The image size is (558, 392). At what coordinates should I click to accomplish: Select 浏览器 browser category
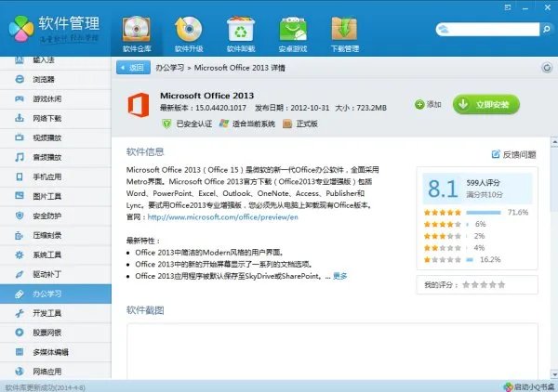56,79
